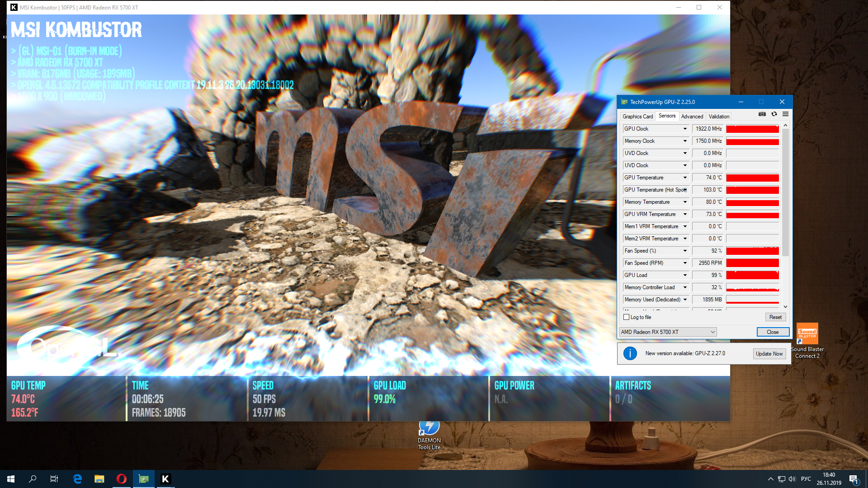This screenshot has width=868, height=488.
Task: Click the GPU-Z refresh icon
Action: coord(774,114)
